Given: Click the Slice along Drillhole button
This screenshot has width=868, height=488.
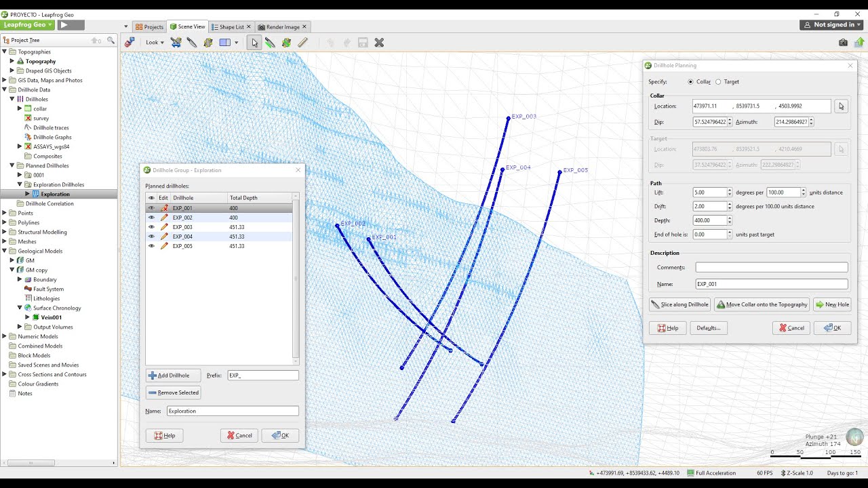Looking at the screenshot, I should [x=680, y=304].
